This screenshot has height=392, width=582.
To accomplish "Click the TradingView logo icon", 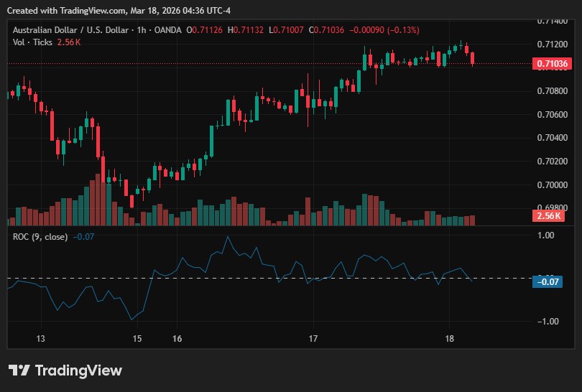I will [19, 370].
